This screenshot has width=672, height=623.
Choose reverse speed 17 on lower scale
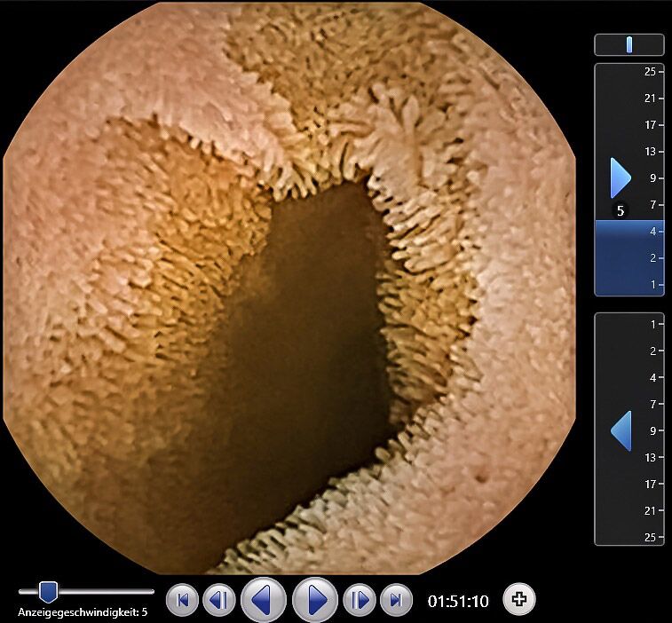click(x=650, y=485)
